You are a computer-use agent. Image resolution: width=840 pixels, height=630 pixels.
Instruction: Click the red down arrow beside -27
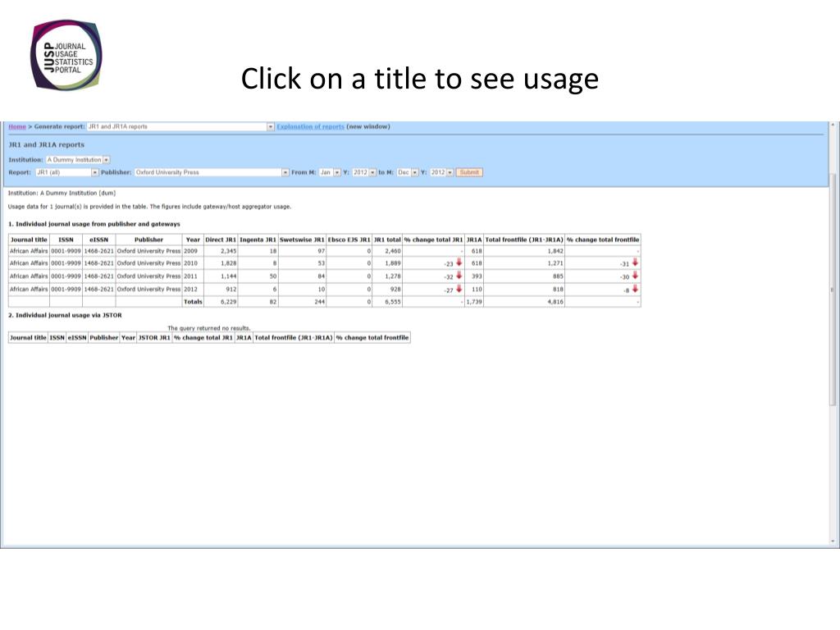[x=459, y=289]
